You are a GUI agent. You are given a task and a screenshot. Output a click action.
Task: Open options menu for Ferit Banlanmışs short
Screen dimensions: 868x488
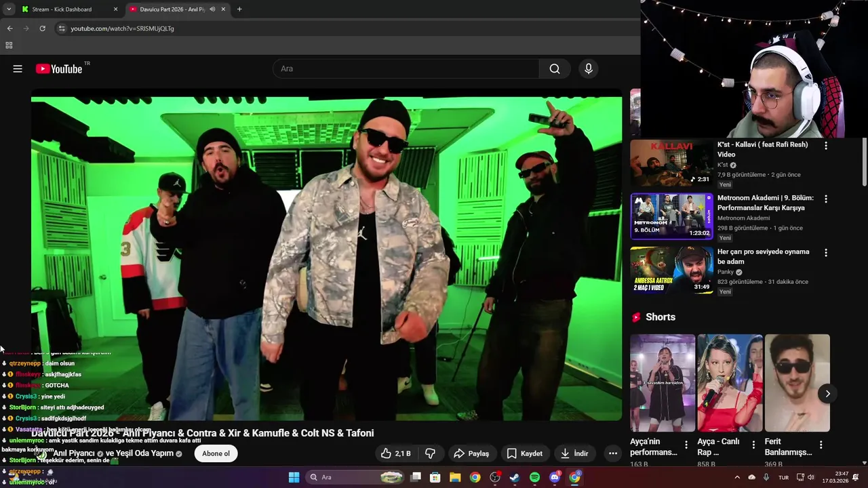click(821, 445)
